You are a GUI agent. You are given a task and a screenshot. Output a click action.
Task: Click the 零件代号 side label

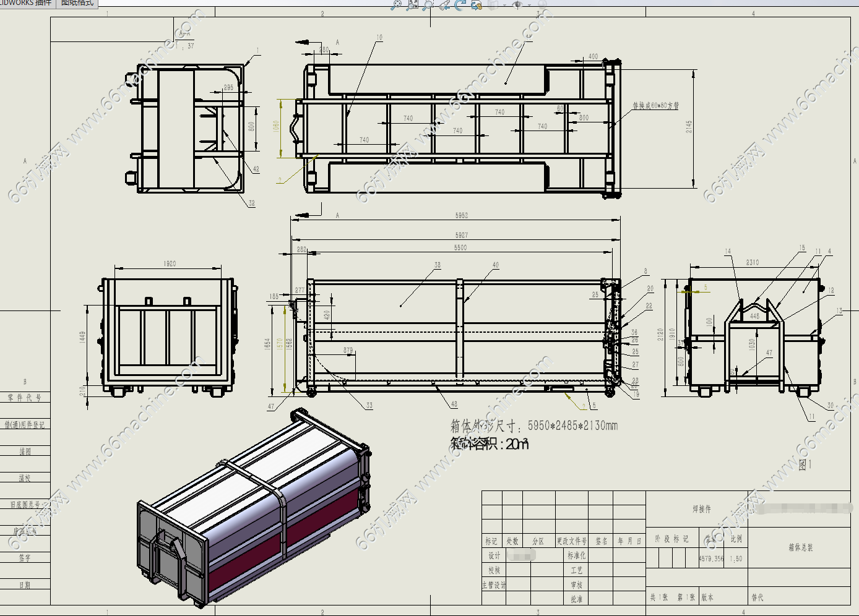coord(25,398)
